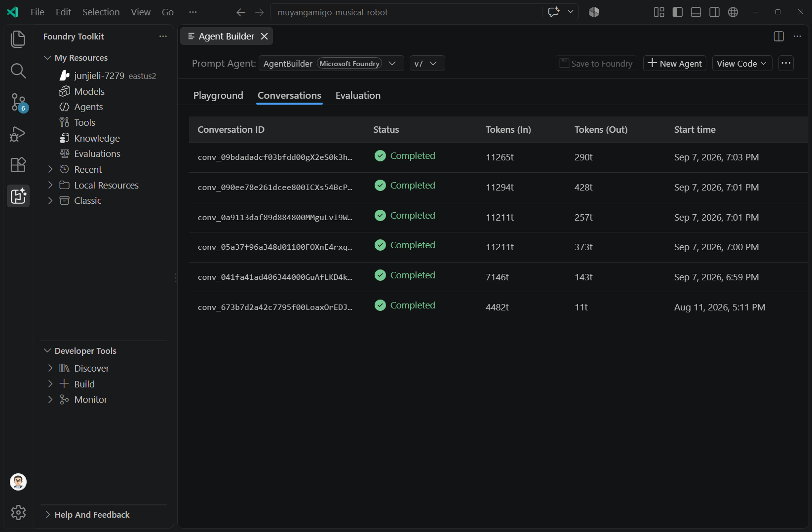Image resolution: width=812 pixels, height=532 pixels.
Task: Click the globe icon in title bar
Action: click(733, 12)
